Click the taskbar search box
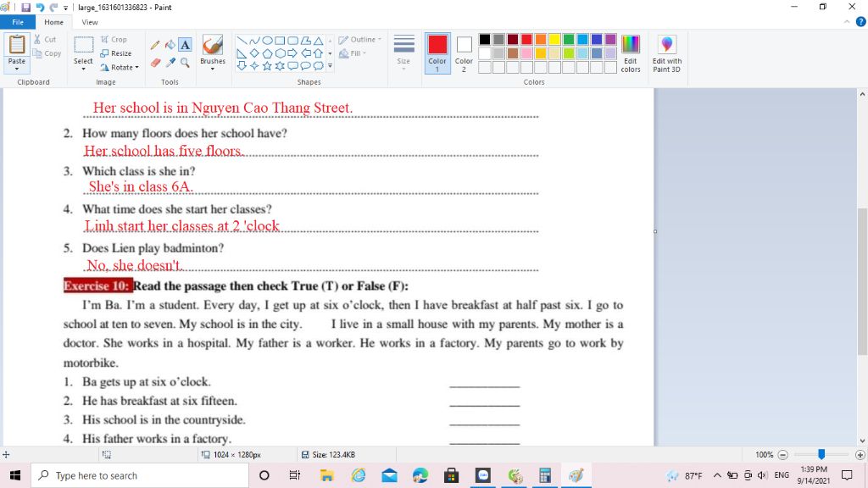 (x=140, y=475)
